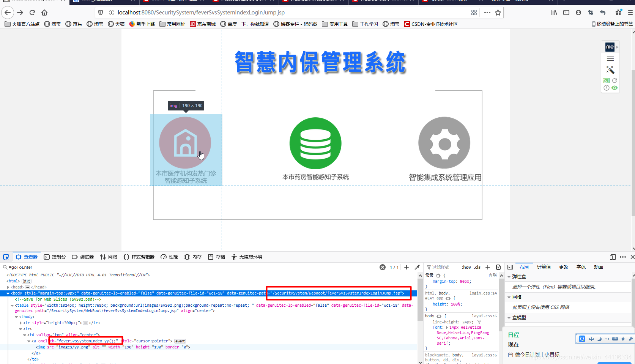Toggle print media simulation icon

pos(498,267)
